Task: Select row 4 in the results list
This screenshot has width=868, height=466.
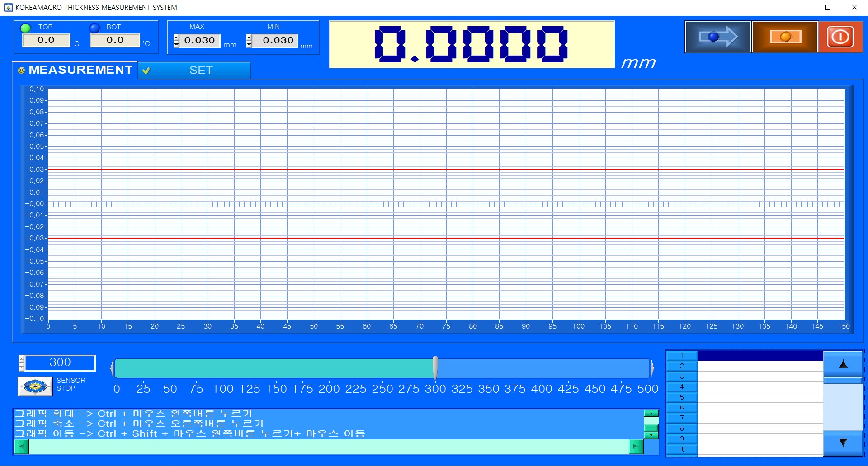Action: (x=745, y=387)
